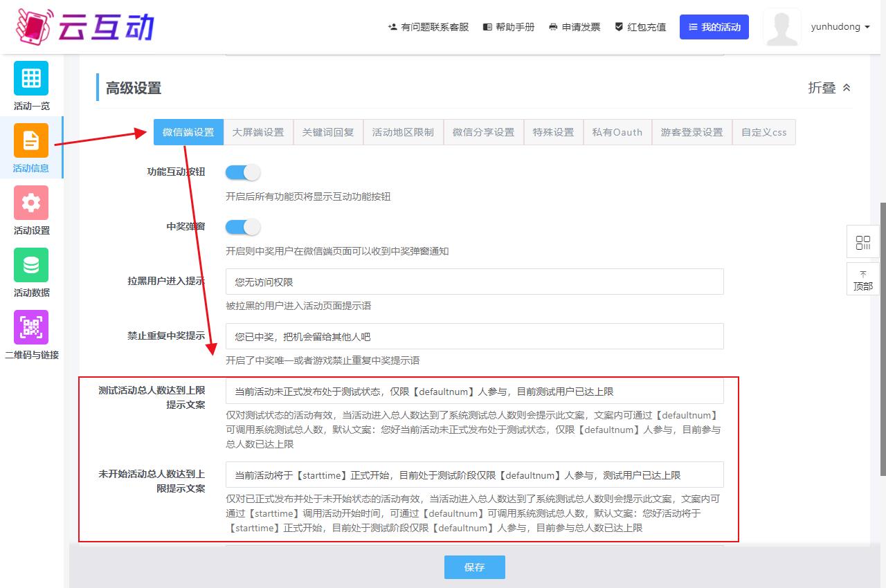Open the 活动设置 gear icon
The image size is (886, 588).
click(31, 203)
